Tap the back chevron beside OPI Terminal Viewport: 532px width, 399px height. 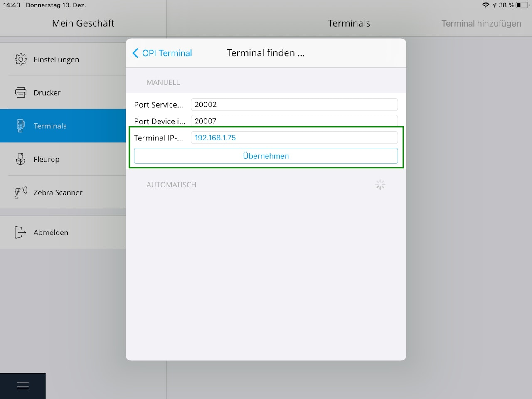[135, 53]
